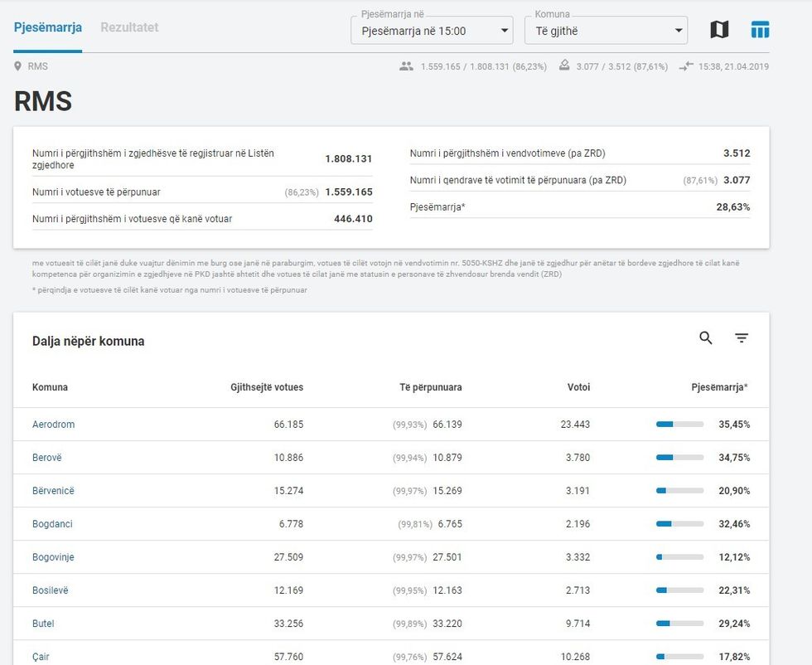Click the polling stations ballot icon
The height and width of the screenshot is (665, 812).
coord(564,66)
